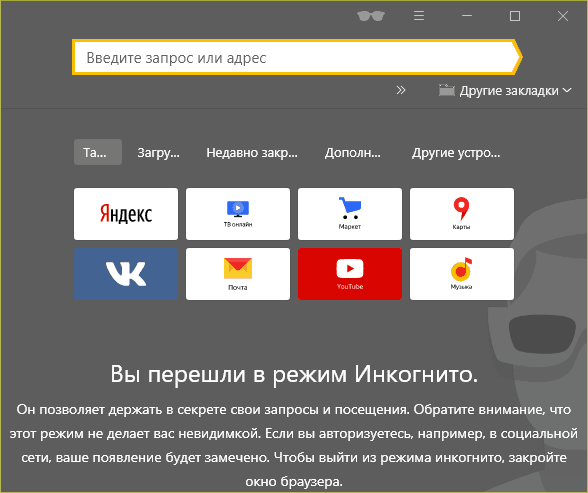Open the Другие закладки dropdown
Screen dimensions: 588x493
506,90
